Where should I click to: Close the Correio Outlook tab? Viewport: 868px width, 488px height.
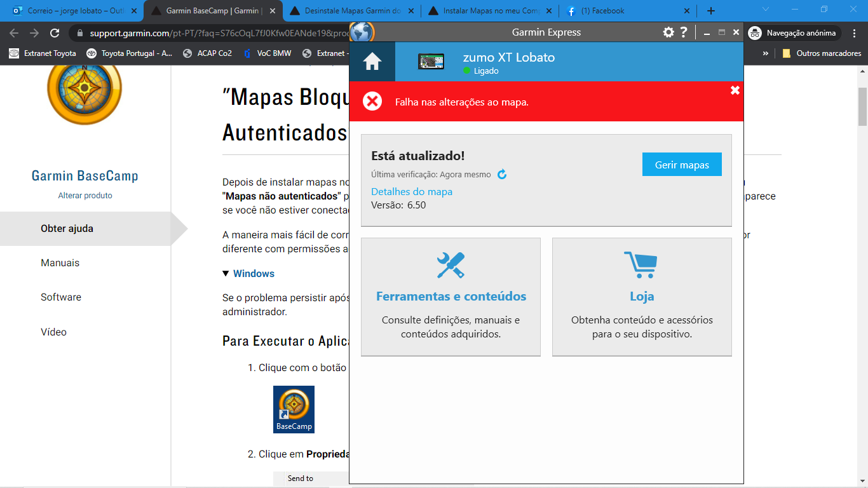click(133, 11)
